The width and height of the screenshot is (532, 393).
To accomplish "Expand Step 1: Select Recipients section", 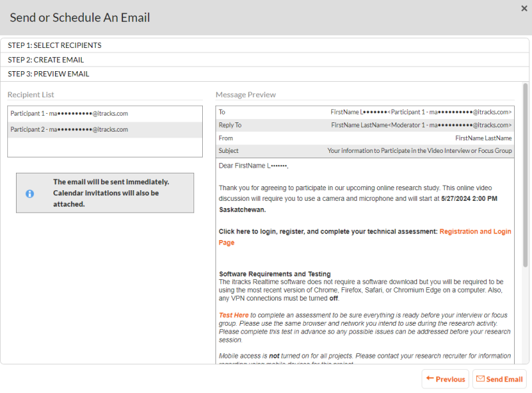I will [x=265, y=45].
